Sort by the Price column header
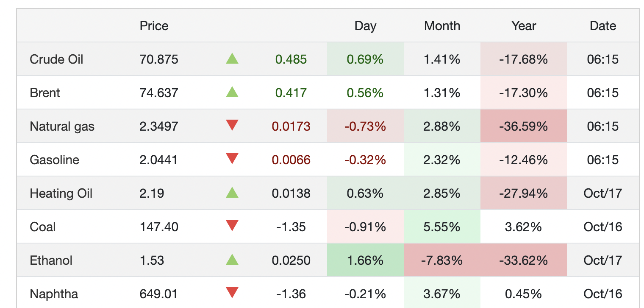The image size is (644, 308). [154, 26]
